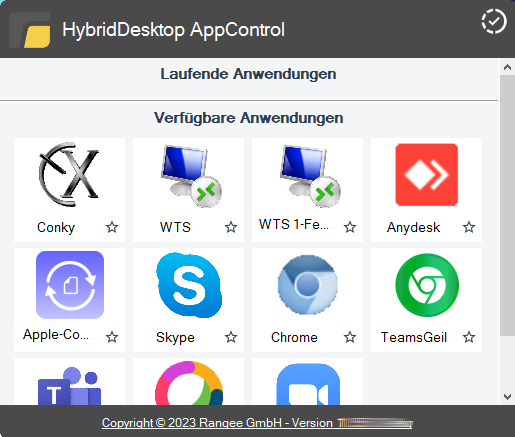
Task: Launch the Conky application icon
Action: (69, 175)
